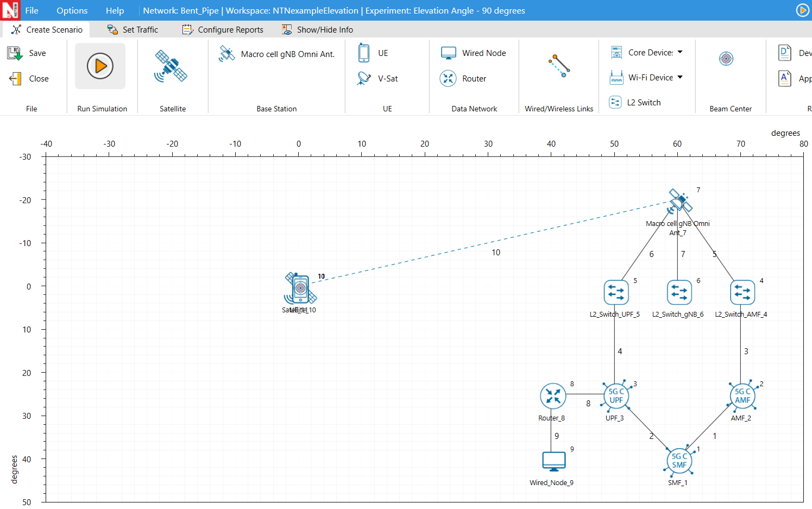Open the File menu
This screenshot has height=509, width=812.
coord(32,10)
